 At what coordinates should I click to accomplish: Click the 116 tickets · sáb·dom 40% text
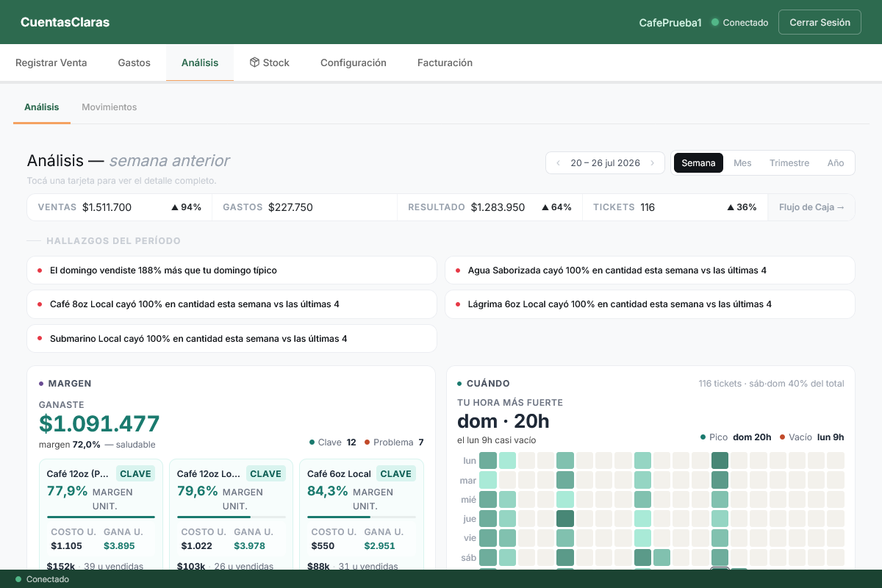pos(771,384)
